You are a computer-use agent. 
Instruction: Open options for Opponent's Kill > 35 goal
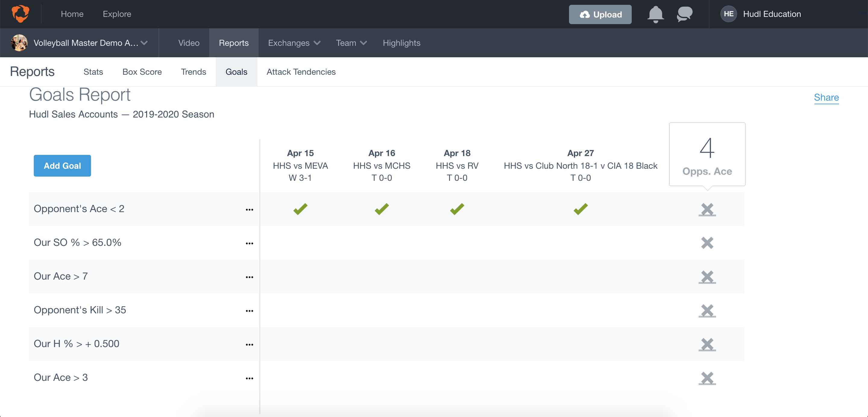coord(249,311)
